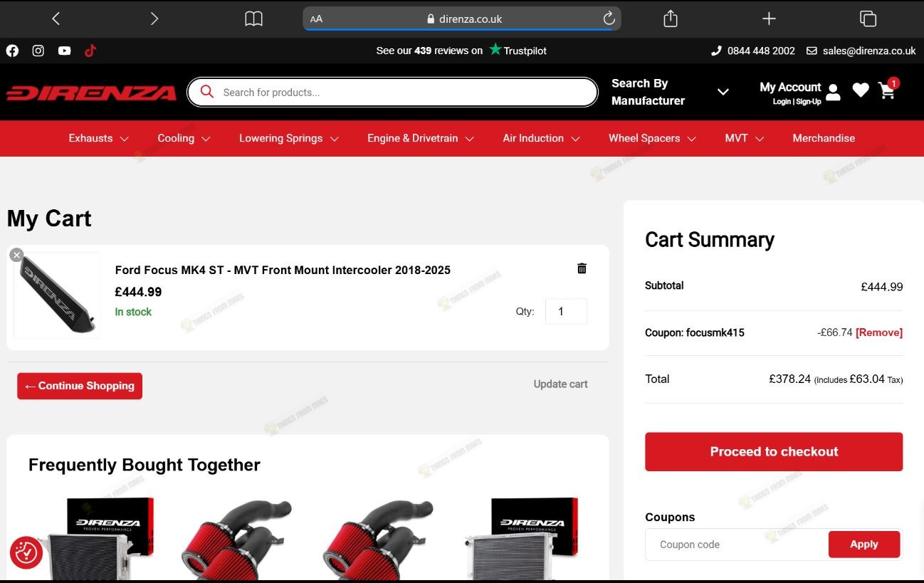Expand the Cooling menu
Screen dimensions: 924x583
tap(184, 138)
